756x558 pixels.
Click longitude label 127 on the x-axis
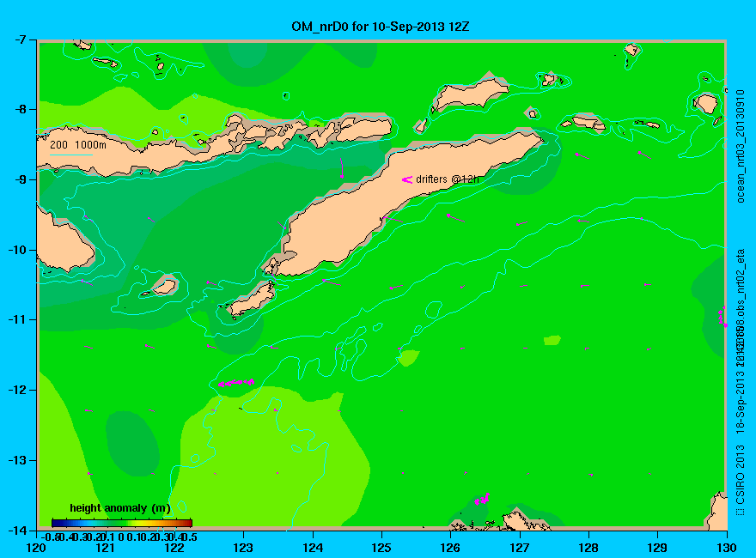[520, 548]
